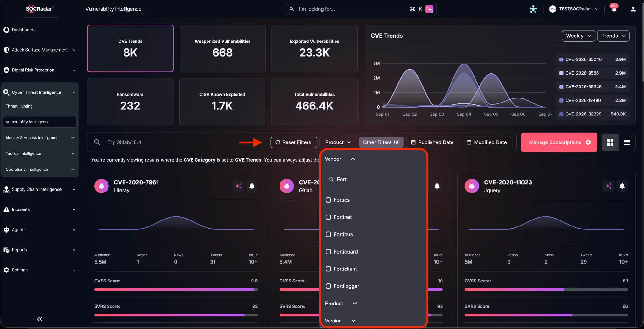This screenshot has width=644, height=329.
Task: Click the Agents icon in sidebar
Action: click(6, 230)
